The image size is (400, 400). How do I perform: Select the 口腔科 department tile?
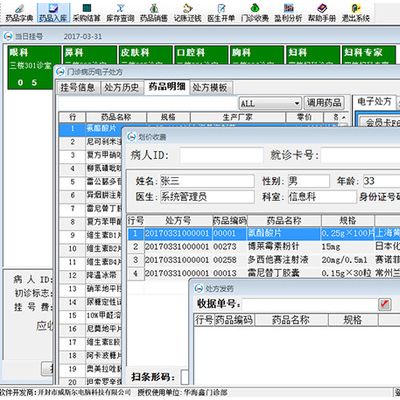[x=201, y=55]
